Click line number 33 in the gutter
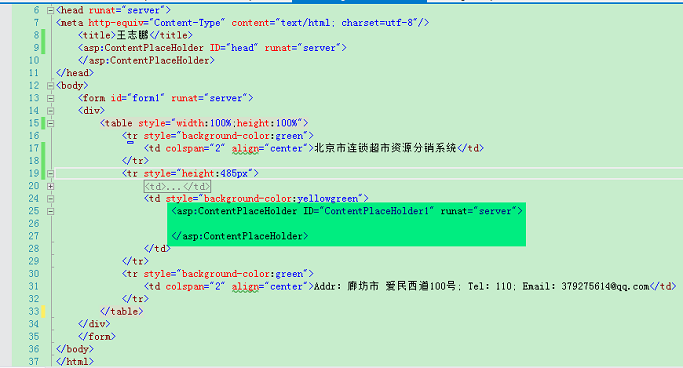 pyautogui.click(x=34, y=312)
